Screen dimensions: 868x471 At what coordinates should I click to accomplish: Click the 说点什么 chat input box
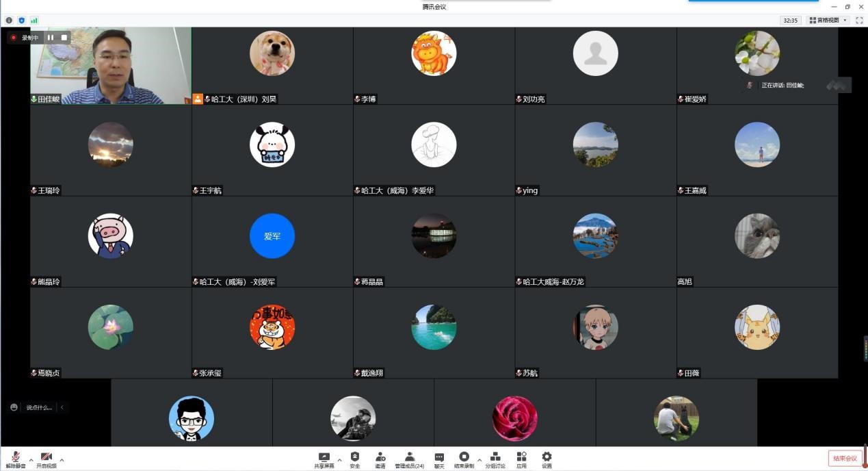coord(38,407)
